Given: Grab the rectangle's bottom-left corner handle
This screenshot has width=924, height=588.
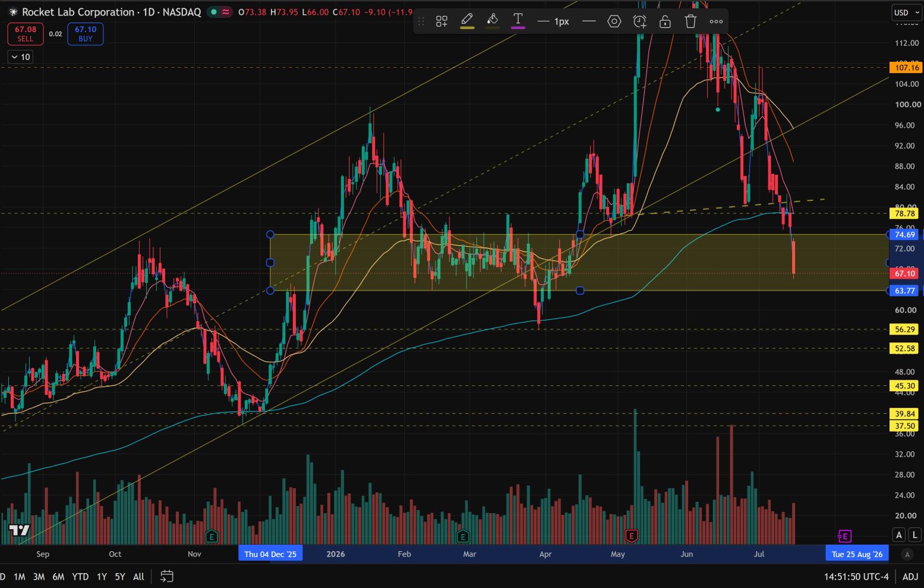Looking at the screenshot, I should pyautogui.click(x=270, y=291).
